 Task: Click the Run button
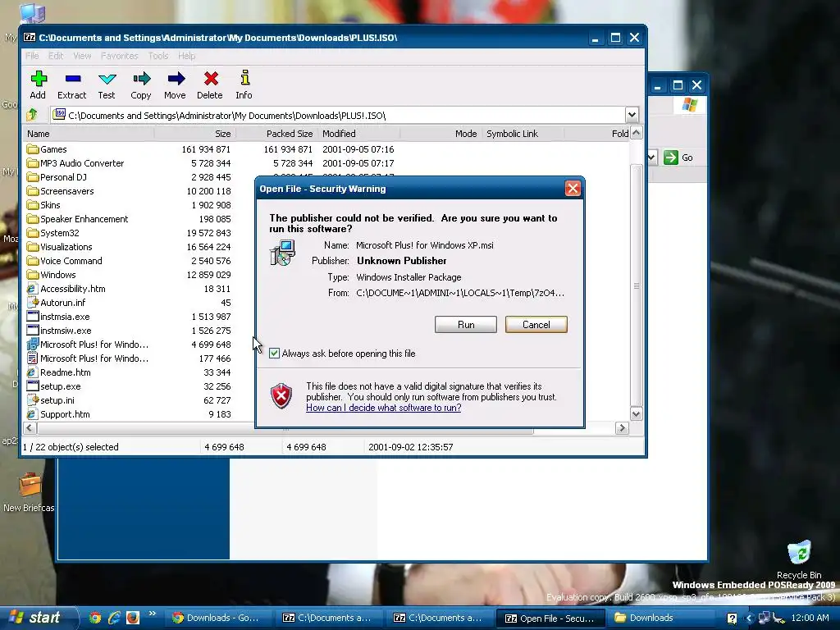(466, 325)
